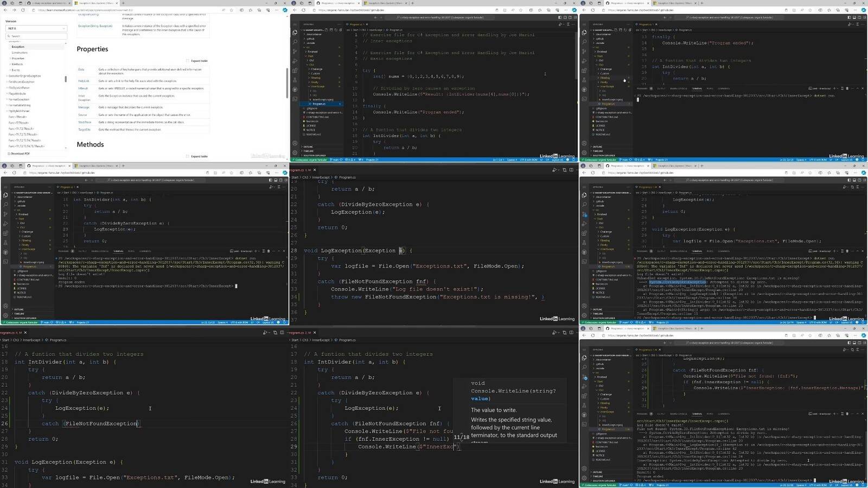
Task: Expand OUTLINE section in 'Inner exceptions' editor window
Action: point(308,147)
